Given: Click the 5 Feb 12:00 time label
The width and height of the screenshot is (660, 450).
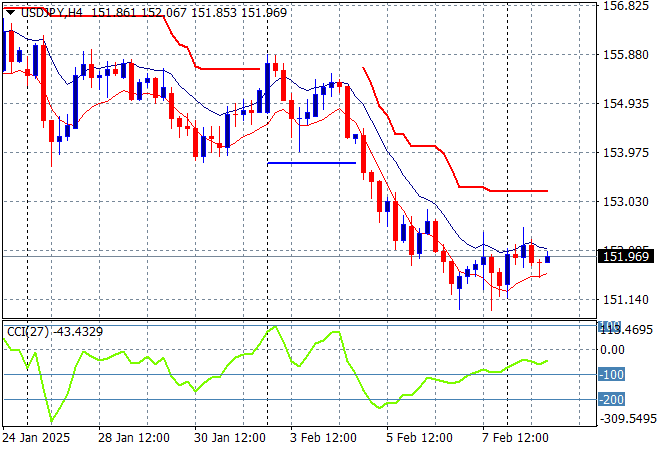Looking at the screenshot, I should [419, 438].
